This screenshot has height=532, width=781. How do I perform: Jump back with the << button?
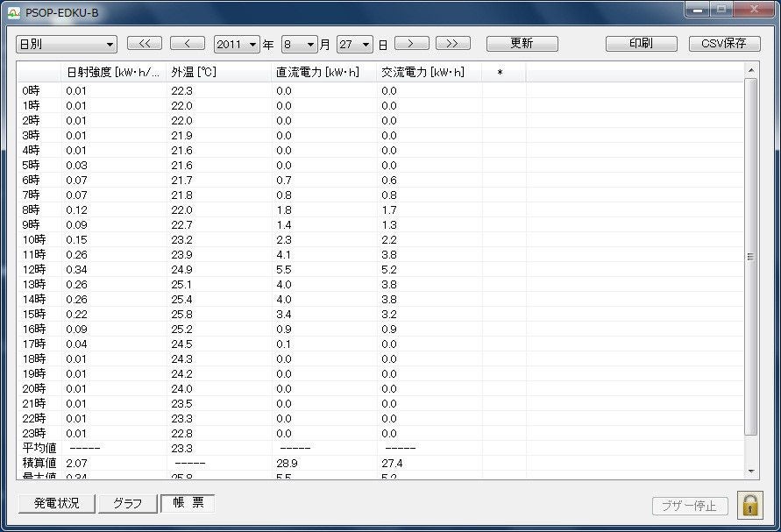(145, 44)
